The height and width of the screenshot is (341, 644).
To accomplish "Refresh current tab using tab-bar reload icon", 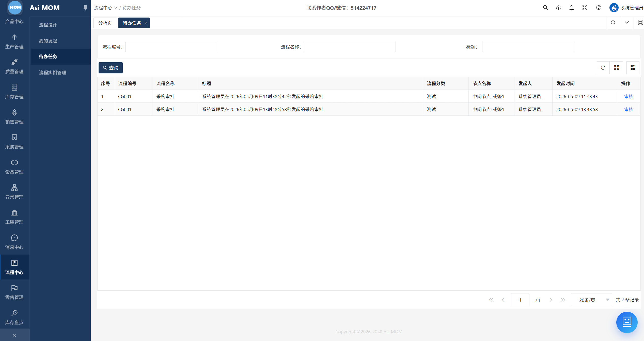I will [613, 23].
